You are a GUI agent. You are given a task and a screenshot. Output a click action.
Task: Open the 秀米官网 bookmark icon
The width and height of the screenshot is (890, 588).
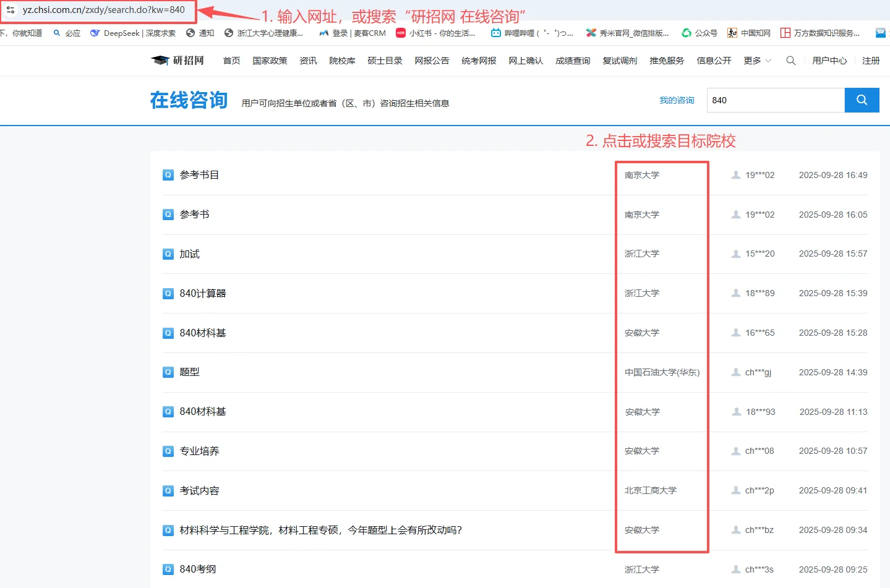[591, 33]
